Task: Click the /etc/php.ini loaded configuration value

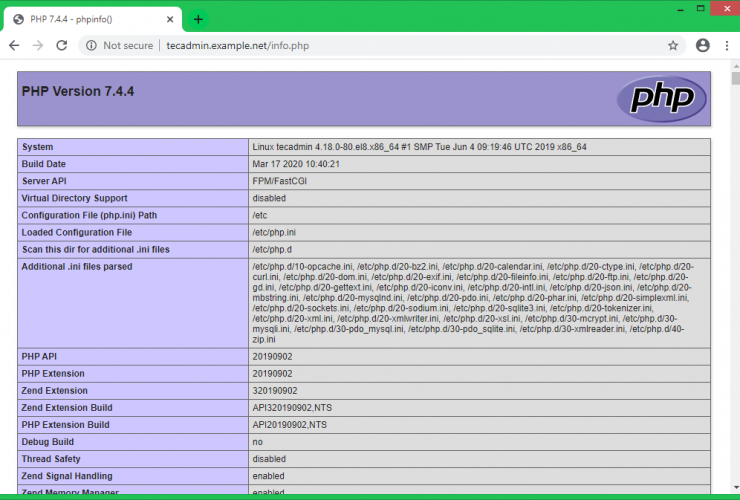Action: click(272, 232)
